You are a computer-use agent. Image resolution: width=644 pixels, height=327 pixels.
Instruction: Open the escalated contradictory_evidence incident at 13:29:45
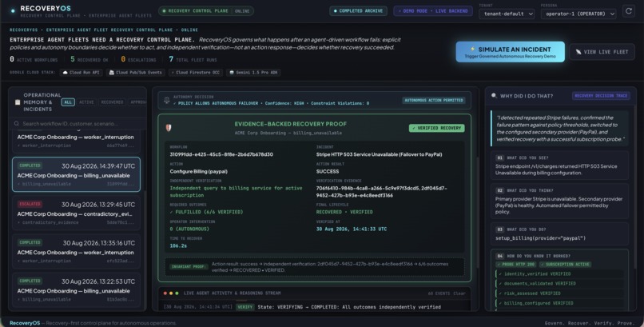pyautogui.click(x=76, y=213)
